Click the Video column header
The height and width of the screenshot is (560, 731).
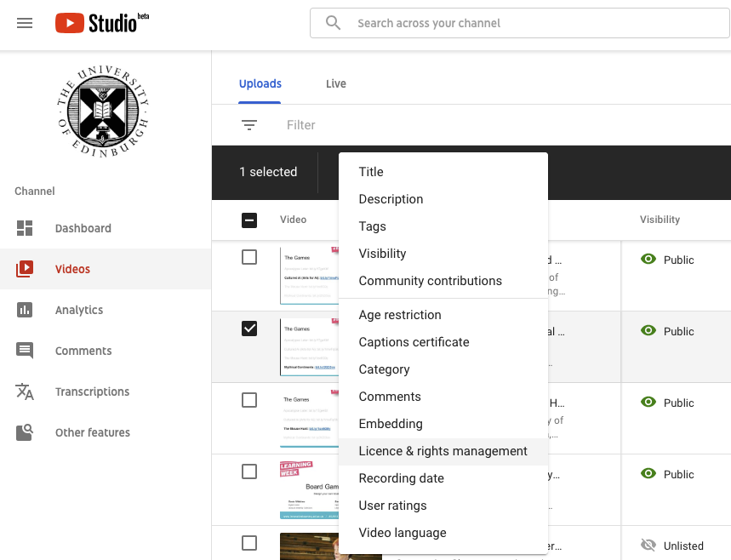(294, 220)
